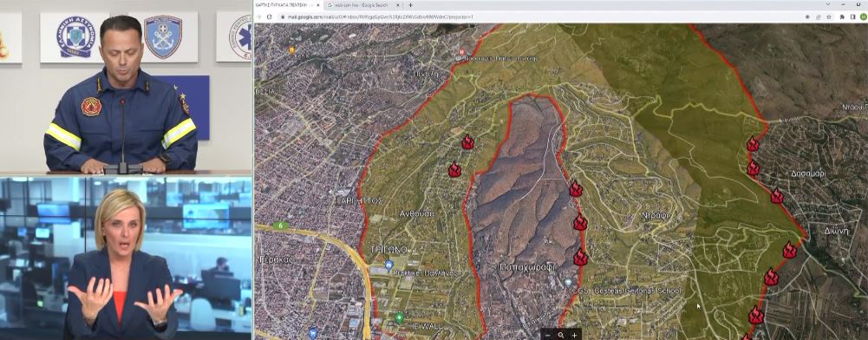The width and height of the screenshot is (868, 340).
Task: Bookmark this page with the star icon
Action: click(x=829, y=16)
